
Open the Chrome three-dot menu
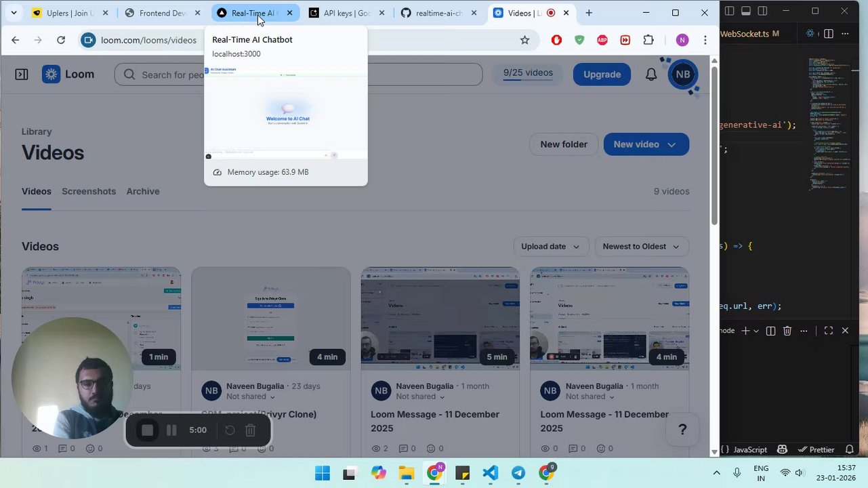click(x=705, y=40)
